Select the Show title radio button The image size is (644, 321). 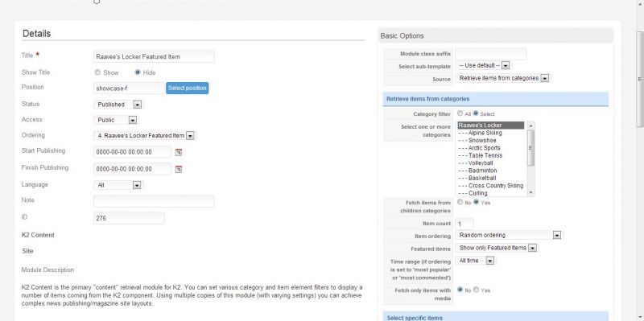(x=97, y=72)
